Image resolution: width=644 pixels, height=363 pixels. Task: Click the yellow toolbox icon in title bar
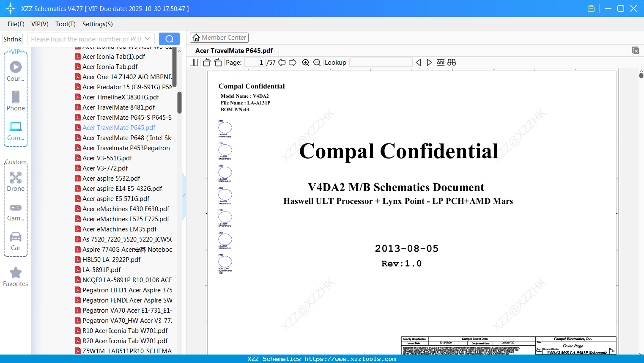591,8
